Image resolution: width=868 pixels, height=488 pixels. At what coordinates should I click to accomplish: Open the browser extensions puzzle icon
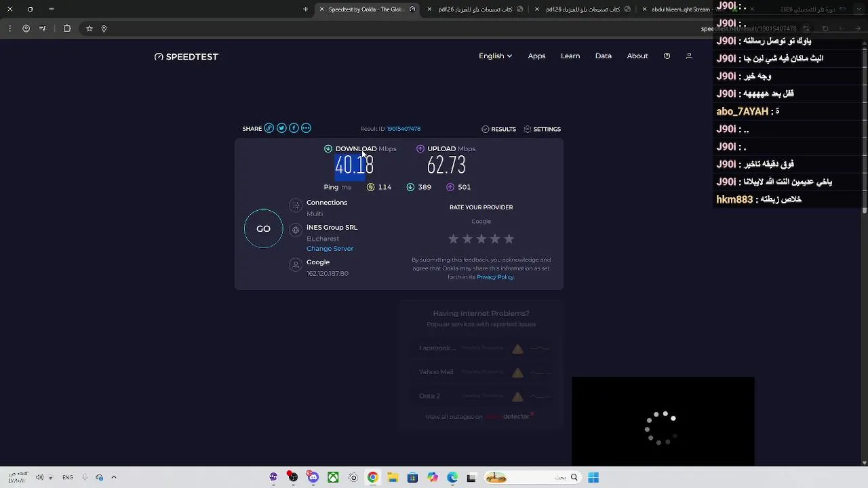coord(67,28)
